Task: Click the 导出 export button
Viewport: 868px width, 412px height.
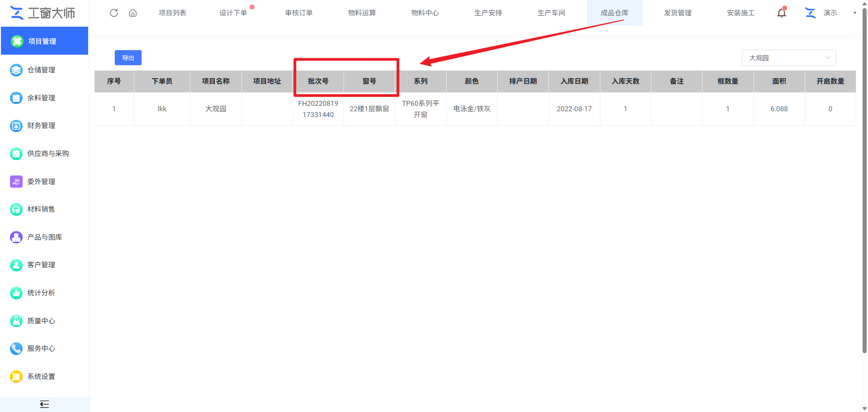Action: click(128, 58)
